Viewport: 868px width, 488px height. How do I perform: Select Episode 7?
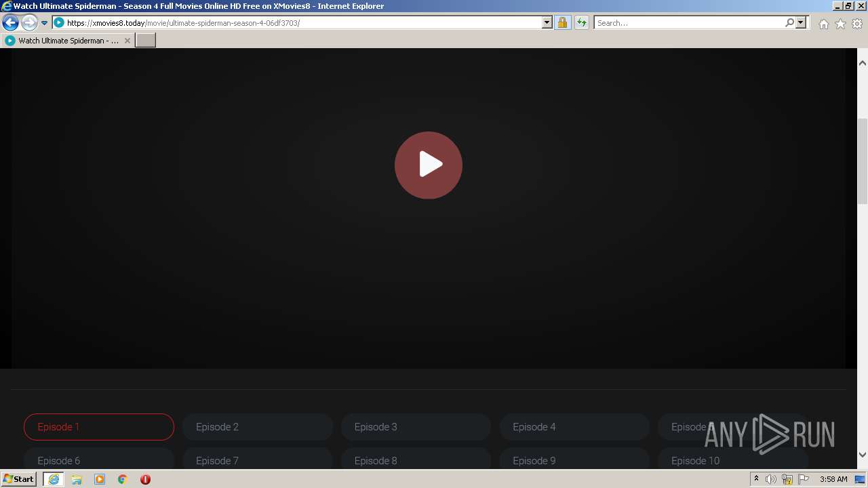[258, 460]
